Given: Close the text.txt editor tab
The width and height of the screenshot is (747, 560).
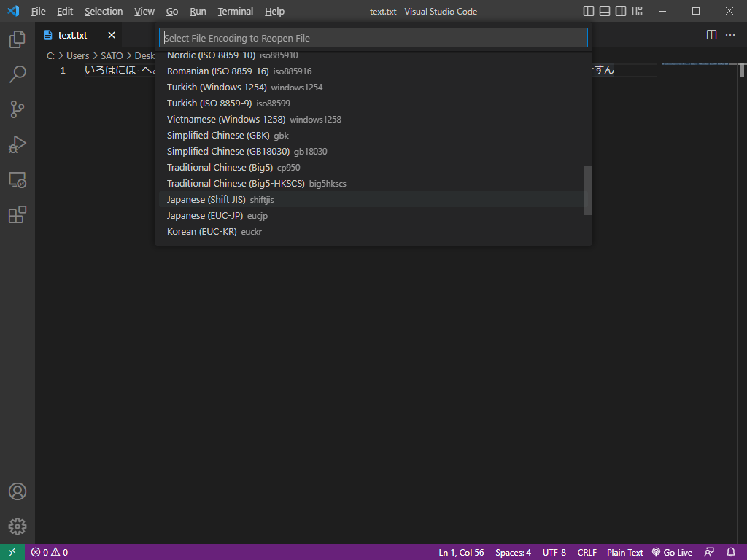Looking at the screenshot, I should (112, 35).
